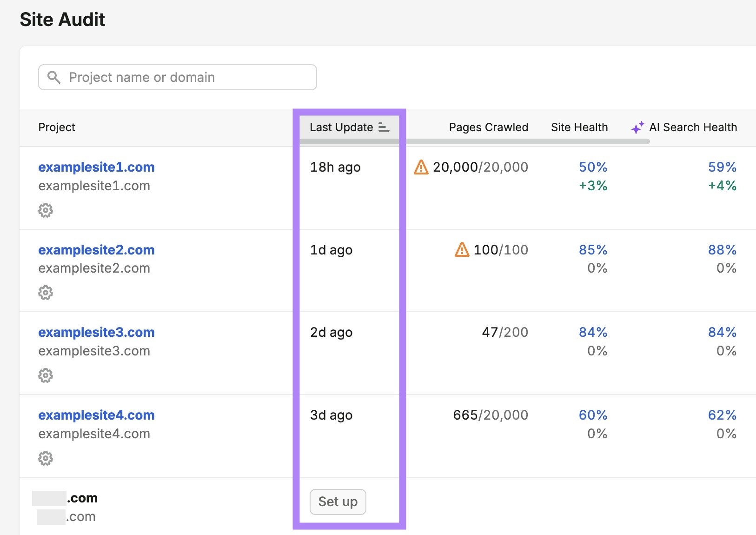
Task: Open 88% AI Search Health value
Action: coord(723,250)
